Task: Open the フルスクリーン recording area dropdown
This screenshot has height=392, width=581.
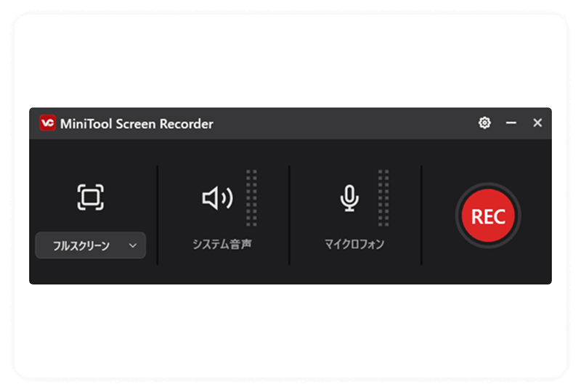Action: (90, 245)
